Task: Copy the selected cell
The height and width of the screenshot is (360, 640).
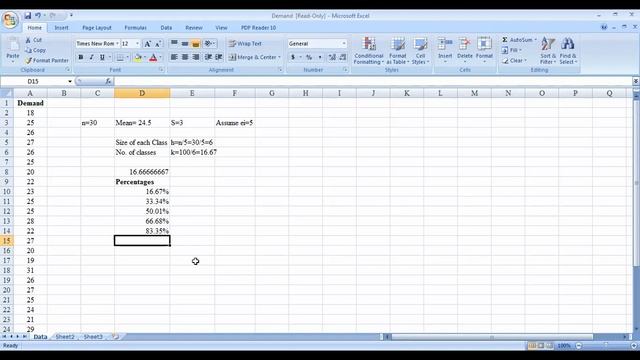Action: [35, 50]
